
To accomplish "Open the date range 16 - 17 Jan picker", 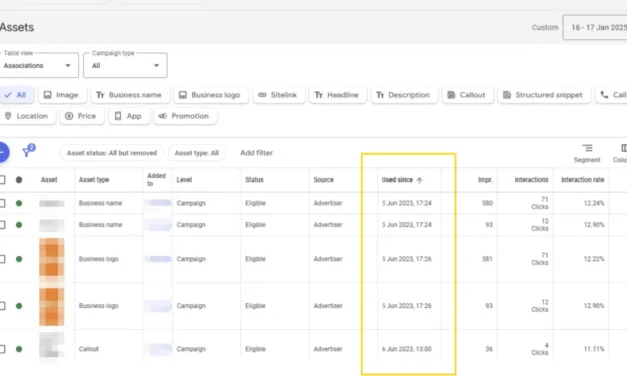I will 595,28.
